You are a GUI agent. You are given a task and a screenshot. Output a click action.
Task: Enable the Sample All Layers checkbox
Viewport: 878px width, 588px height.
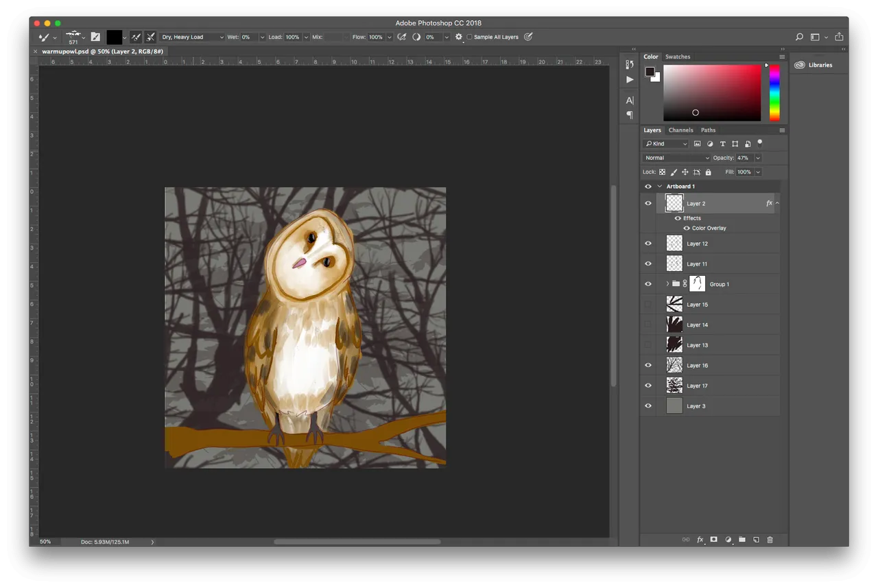point(469,37)
